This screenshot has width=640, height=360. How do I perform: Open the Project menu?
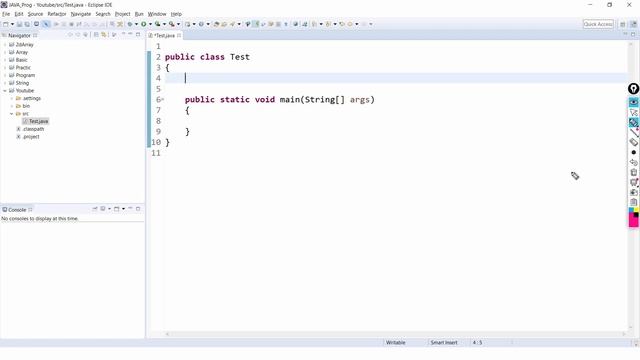click(x=122, y=14)
